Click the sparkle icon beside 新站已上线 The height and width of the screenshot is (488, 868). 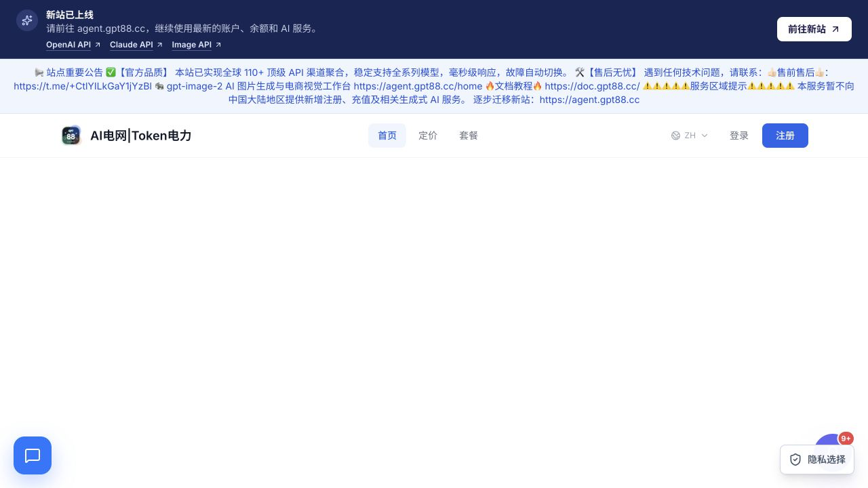27,20
